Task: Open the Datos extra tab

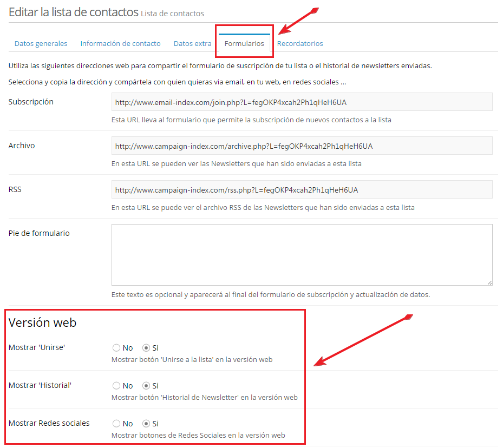Action: pos(192,44)
